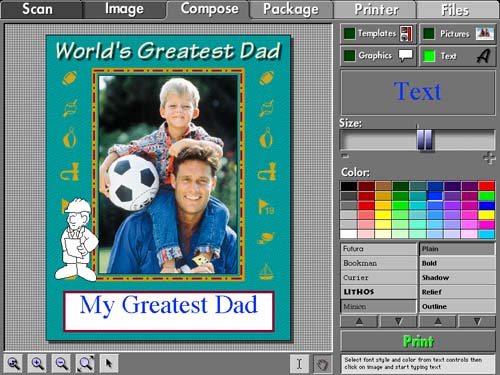The height and width of the screenshot is (375, 500).
Task: Select the Compose tab
Action: 208,9
